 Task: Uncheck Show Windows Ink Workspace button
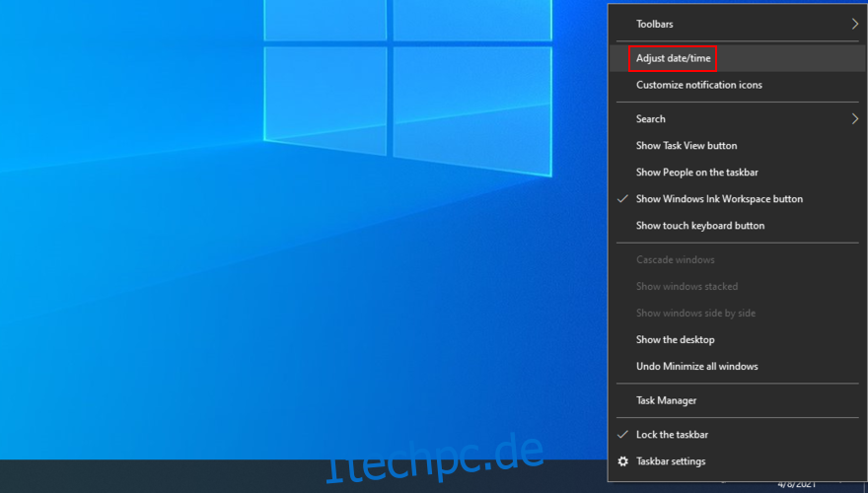738,198
